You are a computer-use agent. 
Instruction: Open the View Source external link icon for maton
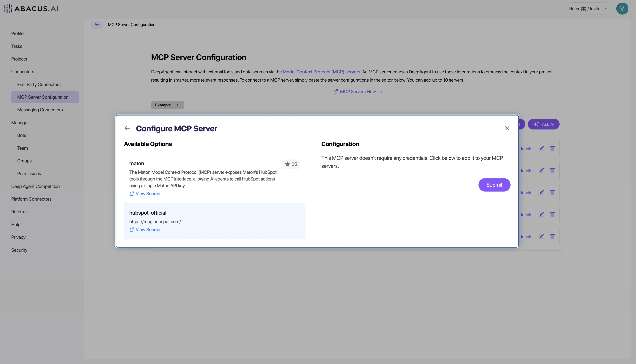(x=132, y=194)
